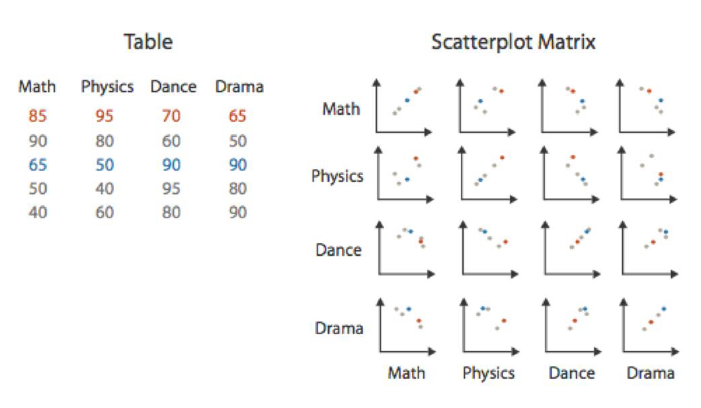Select the Dance row, Physics column scatterplot

point(489,249)
